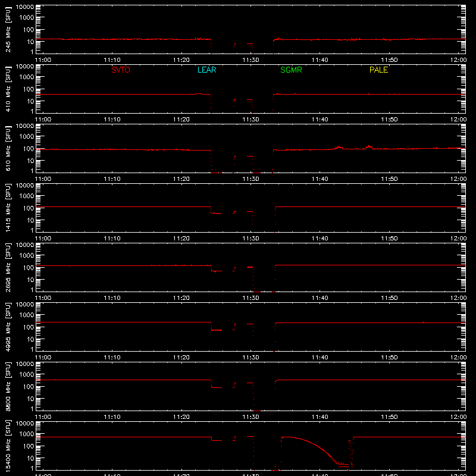Viewport: 476px width, 476px height.
Task: Click the noisy 245 MHz trace before the data gap
Action: (123, 39)
